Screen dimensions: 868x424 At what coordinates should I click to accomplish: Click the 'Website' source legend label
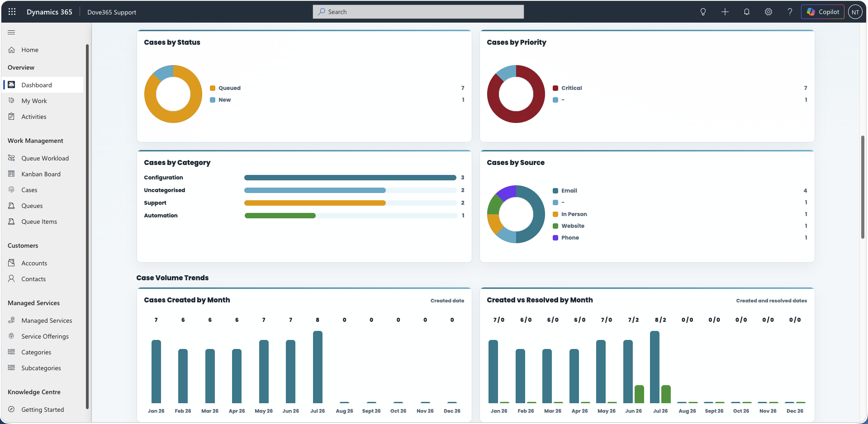tap(573, 226)
